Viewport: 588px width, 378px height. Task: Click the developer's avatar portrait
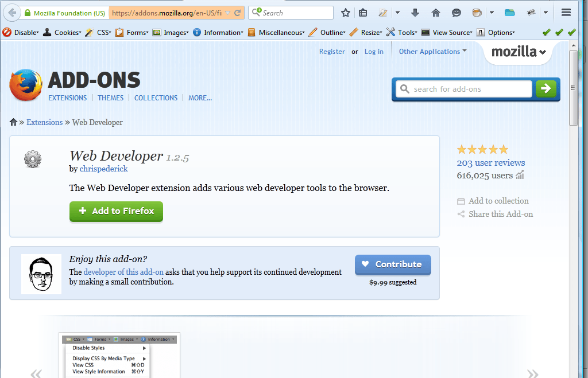click(41, 274)
